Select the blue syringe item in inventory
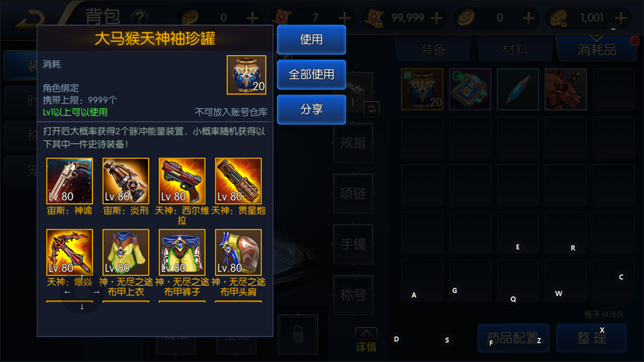Image resolution: width=644 pixels, height=362 pixels. click(518, 89)
